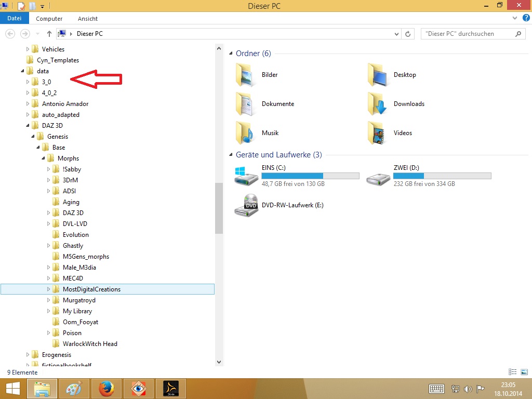The height and width of the screenshot is (399, 532).
Task: Open the address bar history dropdown
Action: 396,34
